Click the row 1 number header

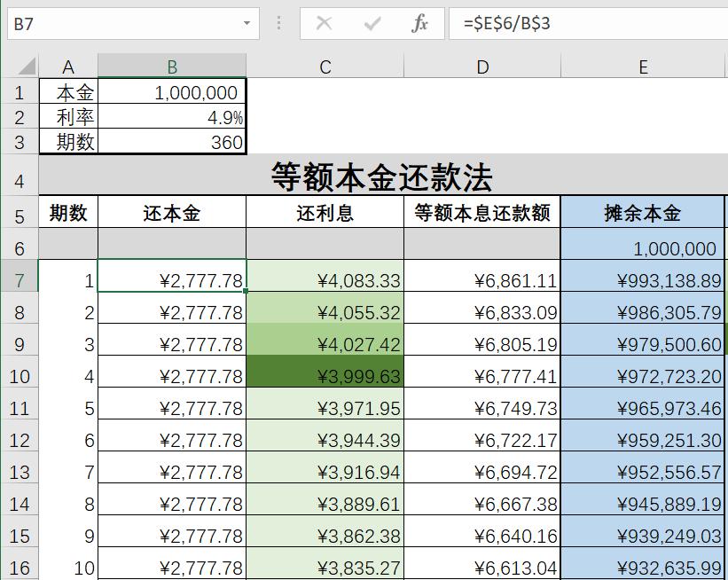[x=20, y=91]
